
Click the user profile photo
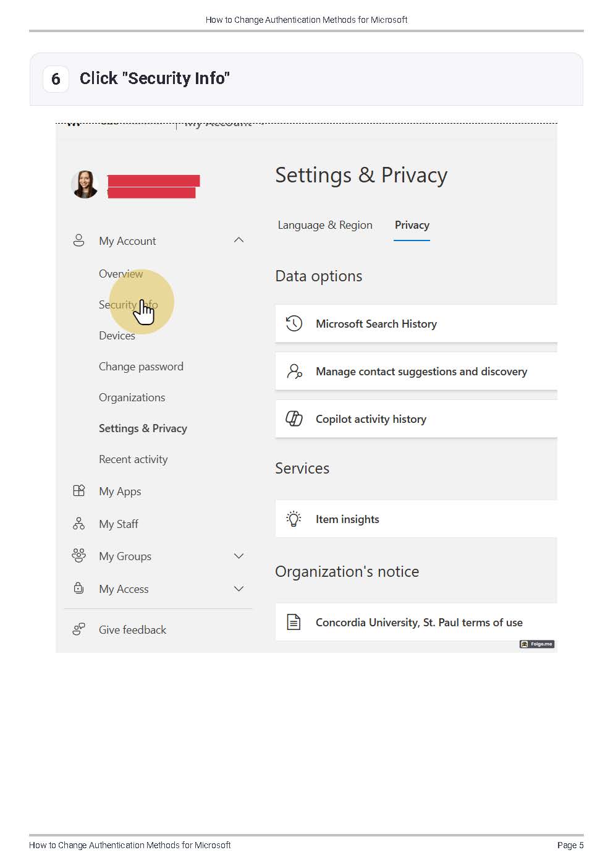85,184
